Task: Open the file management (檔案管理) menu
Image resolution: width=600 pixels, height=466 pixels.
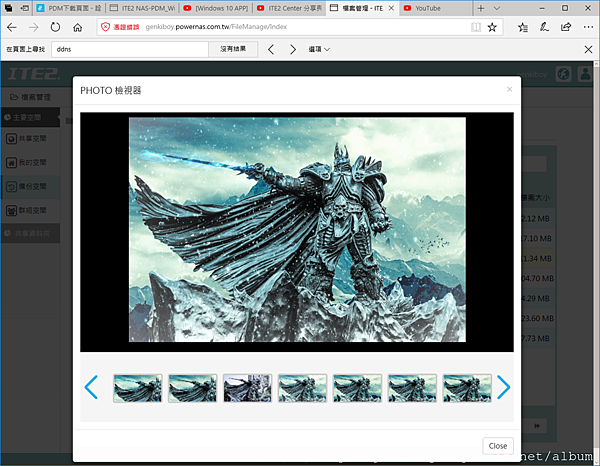Action: pos(30,97)
